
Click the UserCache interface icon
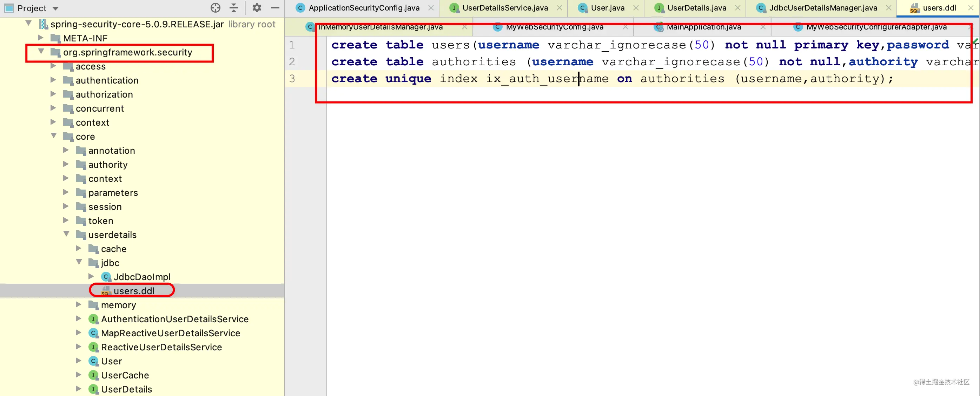(x=93, y=375)
